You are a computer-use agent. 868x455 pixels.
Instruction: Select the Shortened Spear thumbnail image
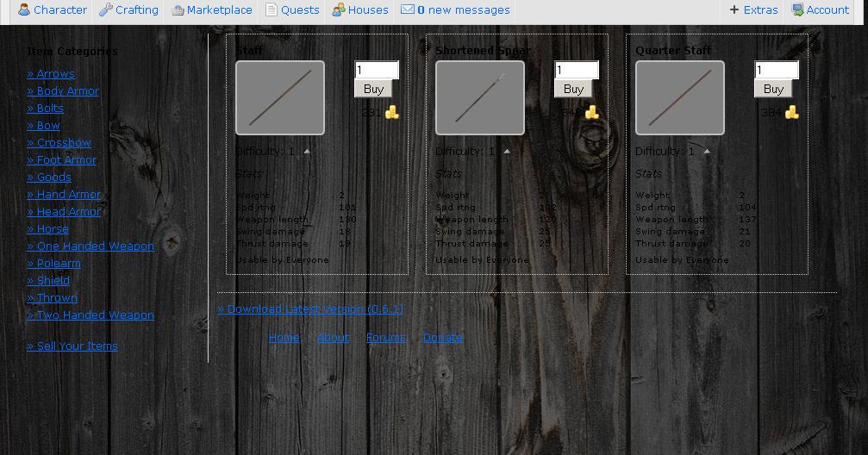point(480,98)
